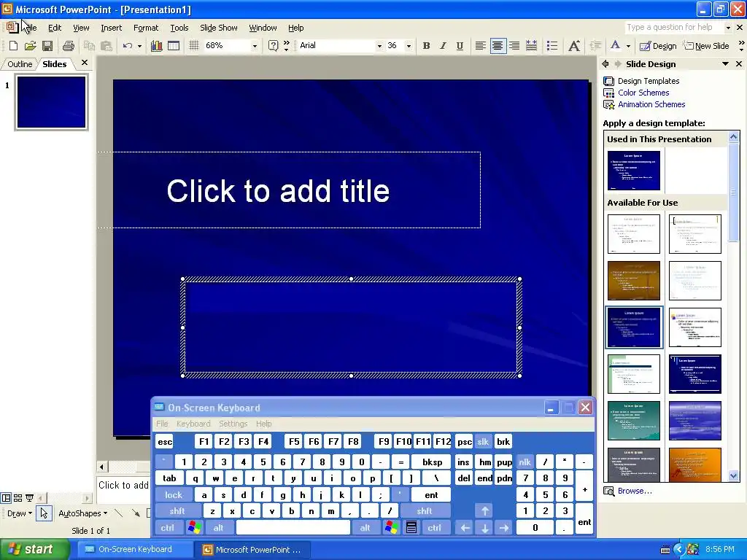Close the Slide Design task pane
The height and width of the screenshot is (560, 747).
(739, 64)
